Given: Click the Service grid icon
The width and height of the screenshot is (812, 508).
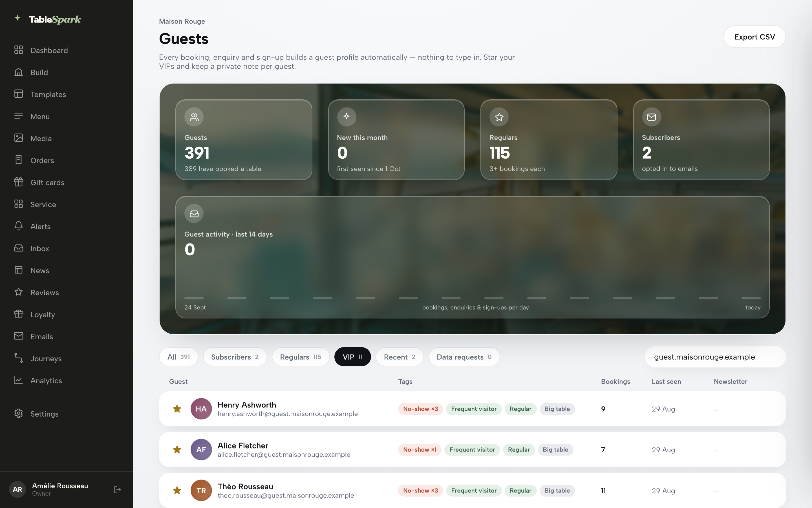Looking at the screenshot, I should click(x=18, y=204).
